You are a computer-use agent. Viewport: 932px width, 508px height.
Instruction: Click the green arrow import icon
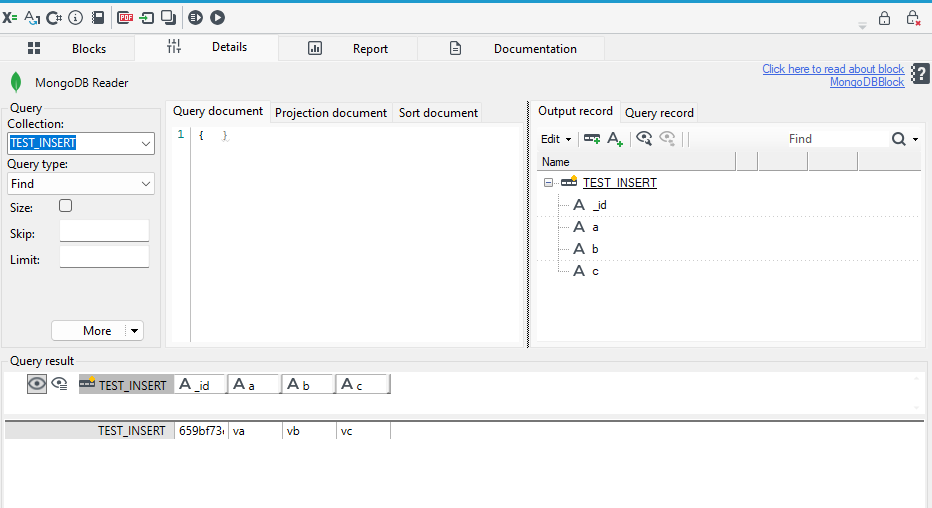(x=147, y=18)
